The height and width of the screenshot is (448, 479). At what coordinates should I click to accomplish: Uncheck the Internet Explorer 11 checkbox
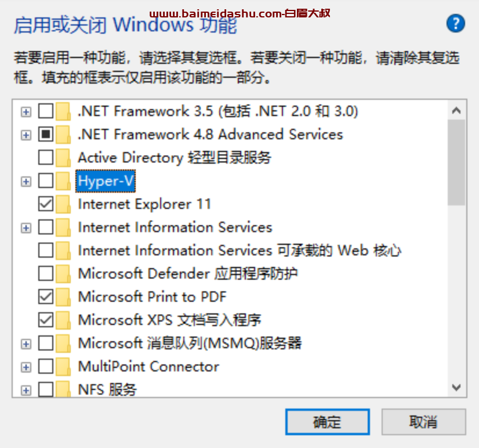(x=46, y=204)
